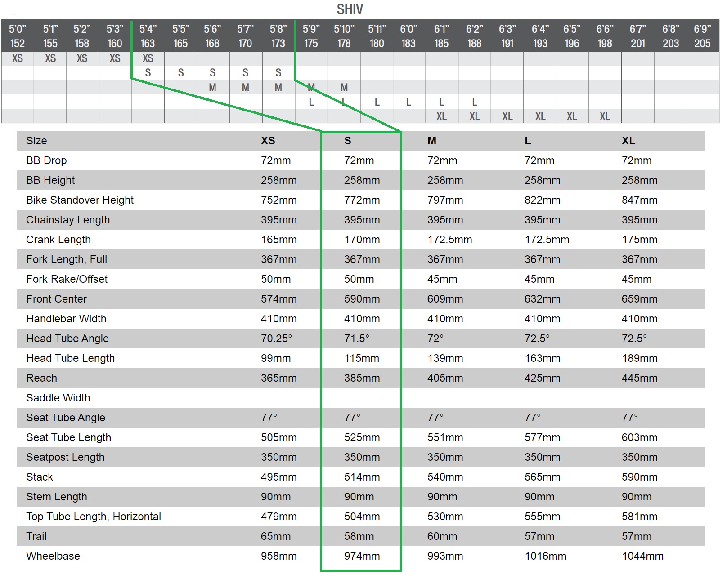
Task: Click the Stack row label
Action: click(40, 477)
